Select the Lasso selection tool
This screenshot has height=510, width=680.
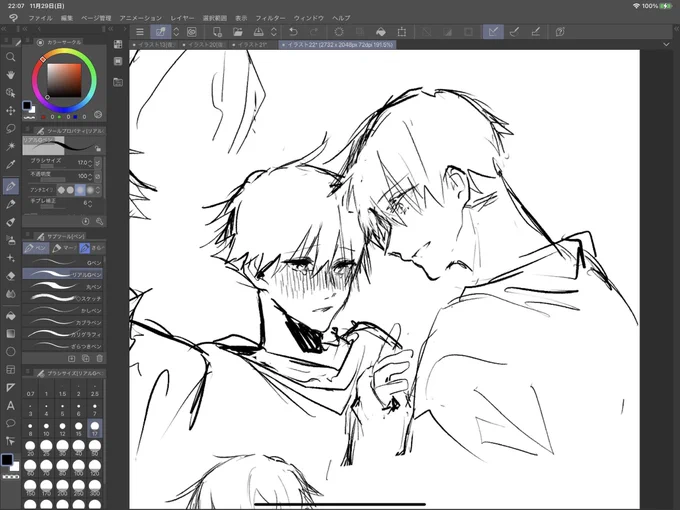tap(11, 128)
